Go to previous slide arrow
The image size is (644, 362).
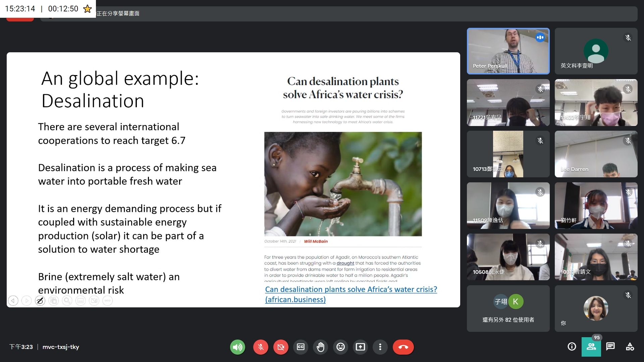(13, 301)
